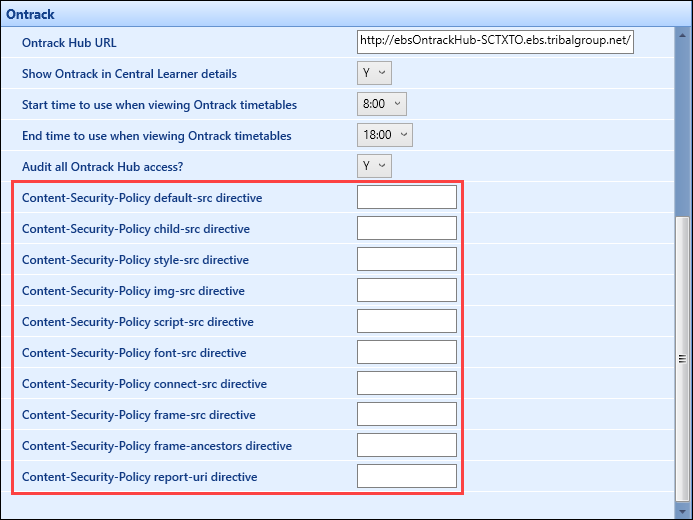Click the img-src directive input field
Screen dimensions: 693x520
407,290
